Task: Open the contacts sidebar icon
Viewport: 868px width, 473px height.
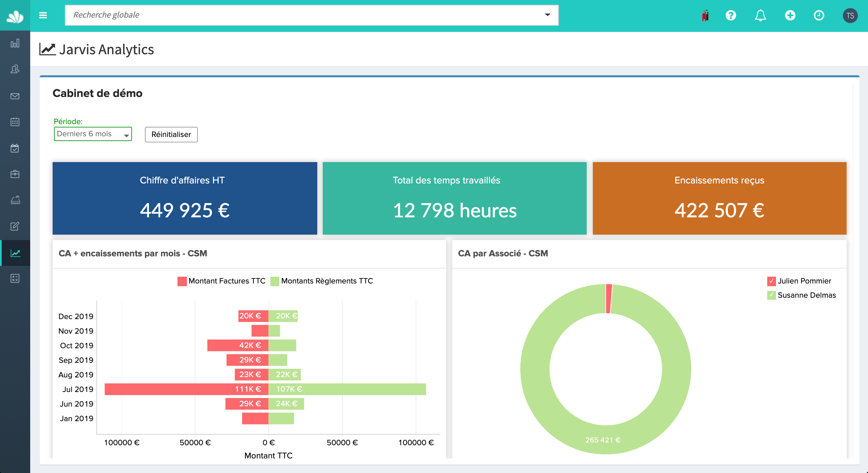Action: 15,70
